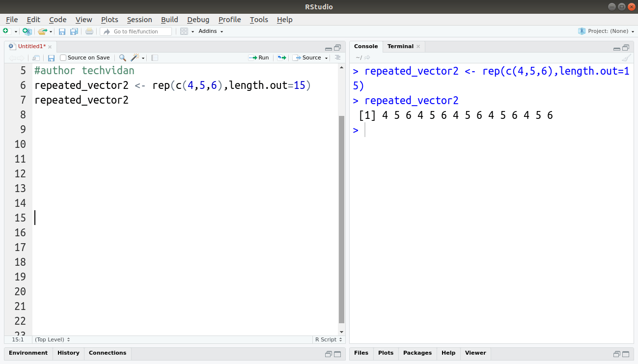The width and height of the screenshot is (638, 364).
Task: Print the current script
Action: pos(88,31)
